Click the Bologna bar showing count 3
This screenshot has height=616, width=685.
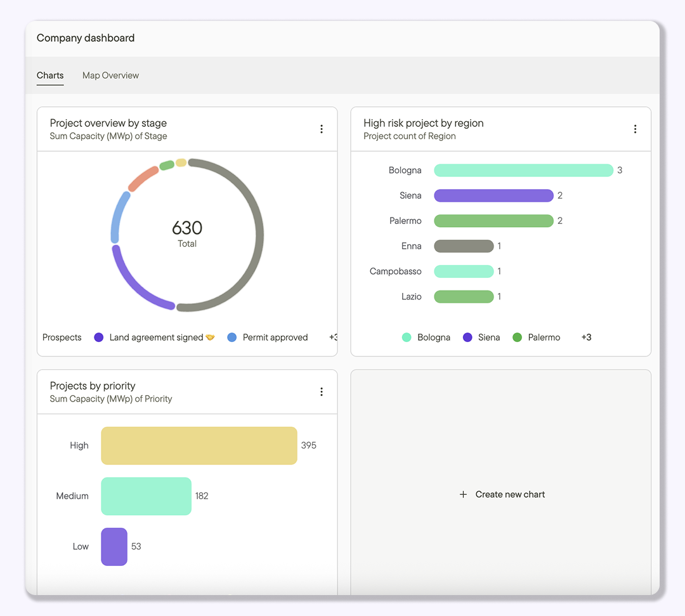(x=523, y=170)
